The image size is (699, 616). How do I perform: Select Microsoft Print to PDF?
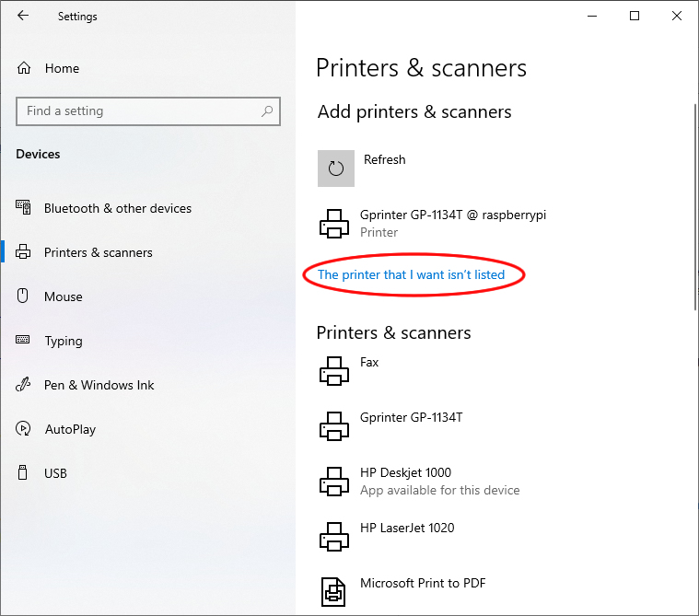tap(423, 583)
